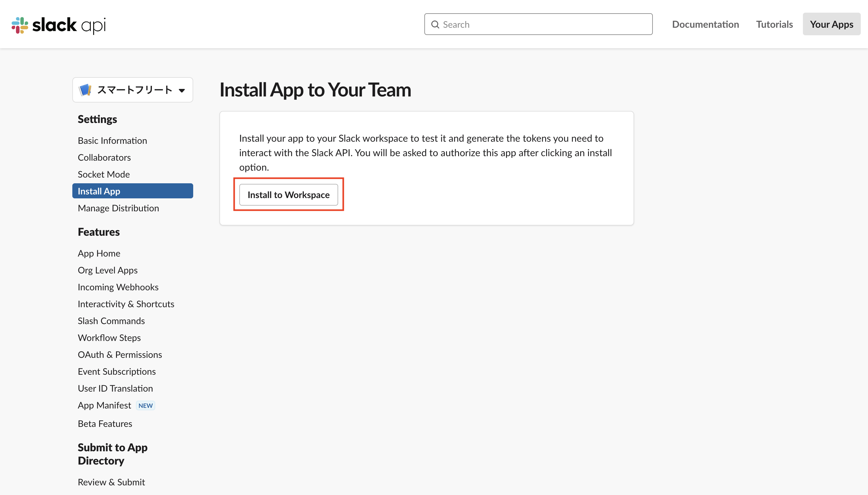Expand the app selector dropdown arrow

click(x=182, y=90)
